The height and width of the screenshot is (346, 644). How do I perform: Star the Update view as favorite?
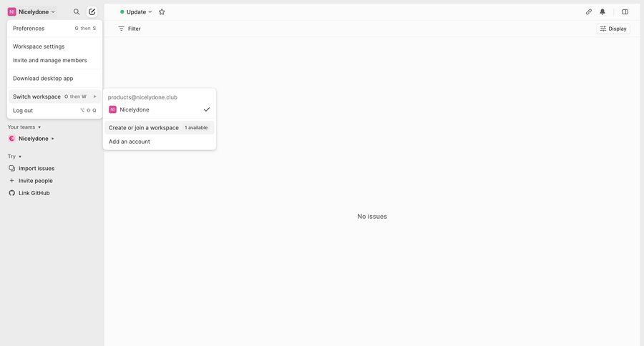point(162,12)
